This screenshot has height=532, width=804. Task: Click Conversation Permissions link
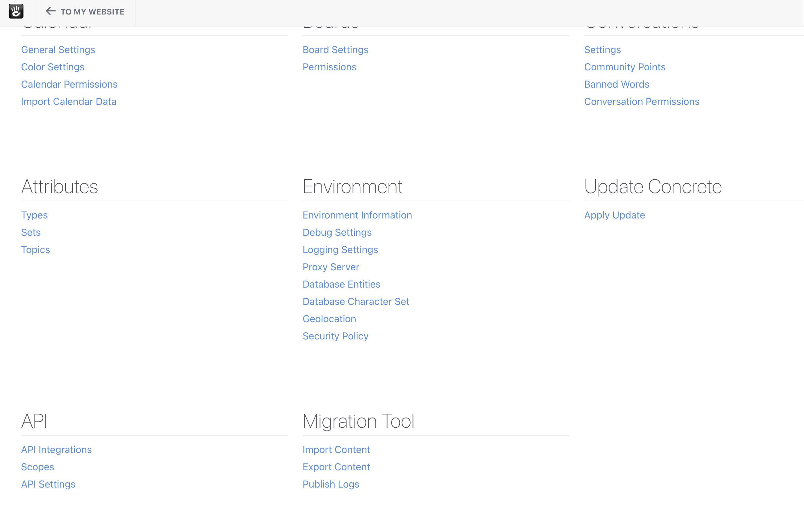tap(642, 101)
